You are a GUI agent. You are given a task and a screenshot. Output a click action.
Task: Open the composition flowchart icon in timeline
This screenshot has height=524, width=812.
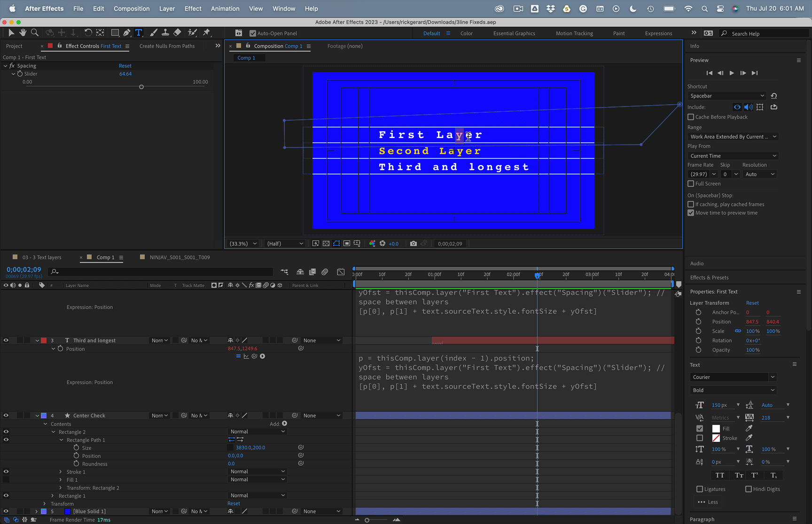284,272
